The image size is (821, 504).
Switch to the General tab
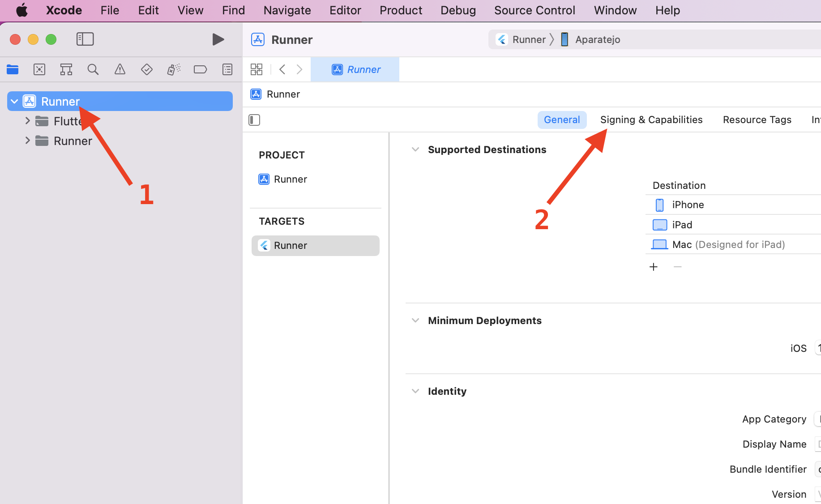click(562, 120)
